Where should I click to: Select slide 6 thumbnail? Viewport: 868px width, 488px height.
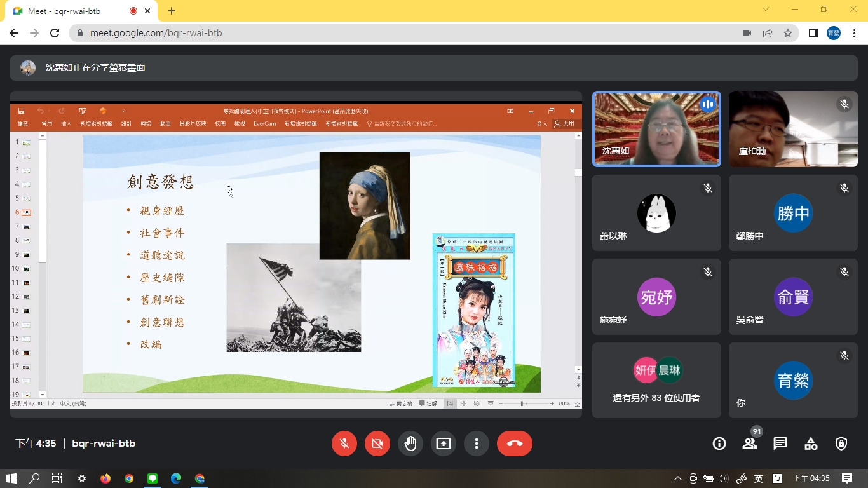(x=27, y=212)
